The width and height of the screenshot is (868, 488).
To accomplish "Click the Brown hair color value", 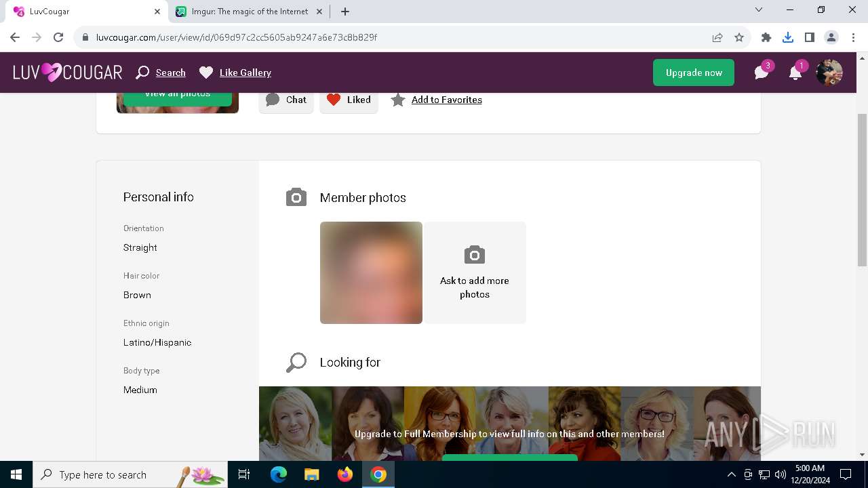I will tap(137, 295).
